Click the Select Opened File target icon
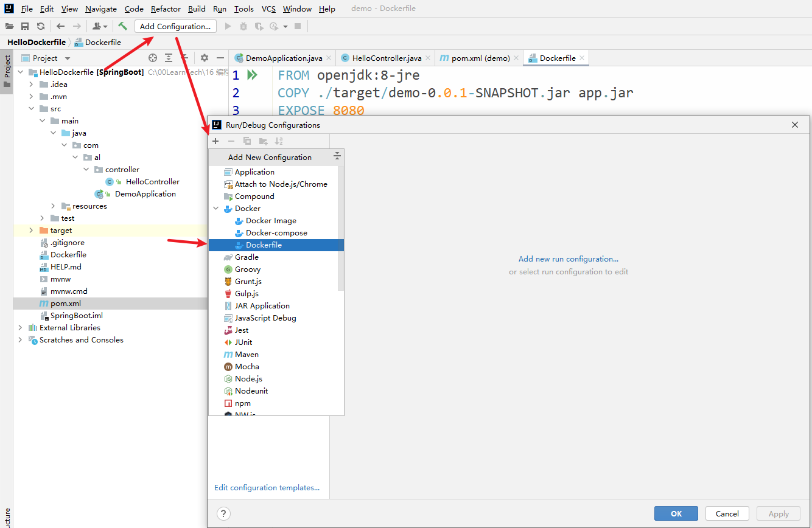 pyautogui.click(x=153, y=58)
